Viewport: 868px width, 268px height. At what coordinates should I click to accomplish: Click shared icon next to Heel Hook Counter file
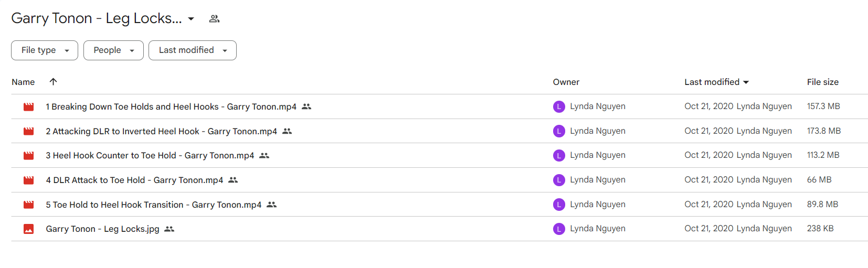pos(264,156)
